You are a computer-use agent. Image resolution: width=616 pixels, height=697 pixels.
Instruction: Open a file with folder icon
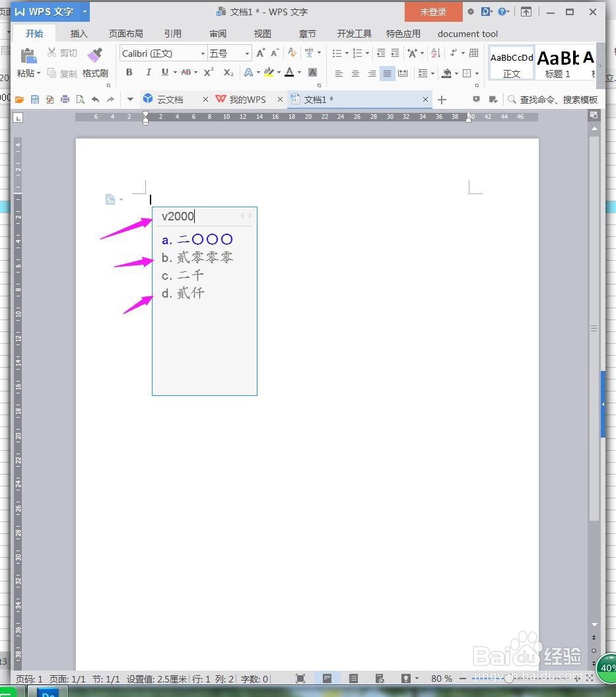click(20, 100)
